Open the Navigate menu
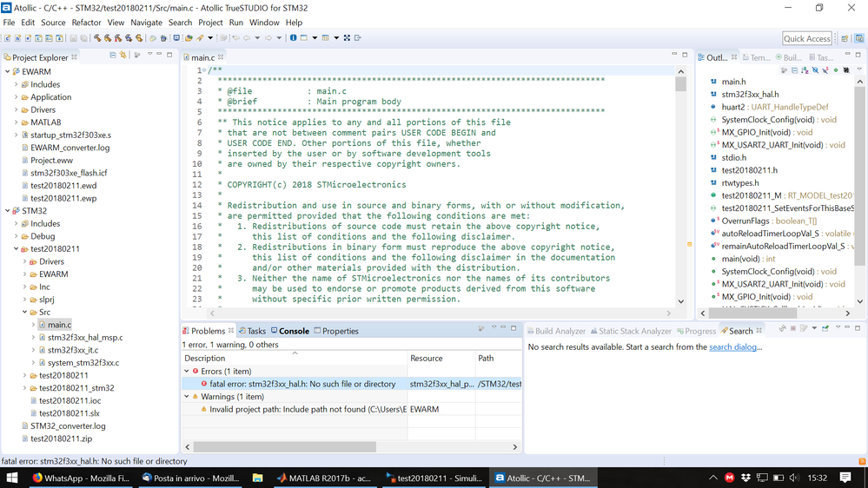This screenshot has width=868, height=488. tap(146, 23)
